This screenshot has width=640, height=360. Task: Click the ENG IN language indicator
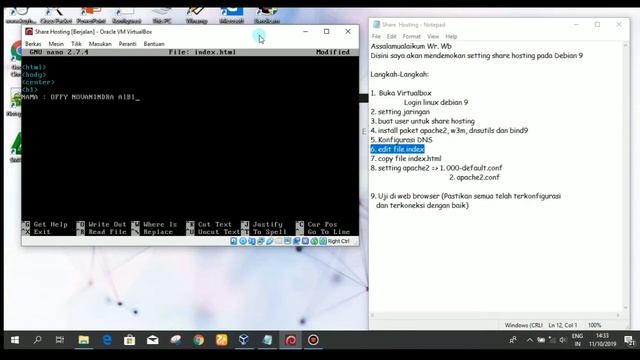(577, 340)
